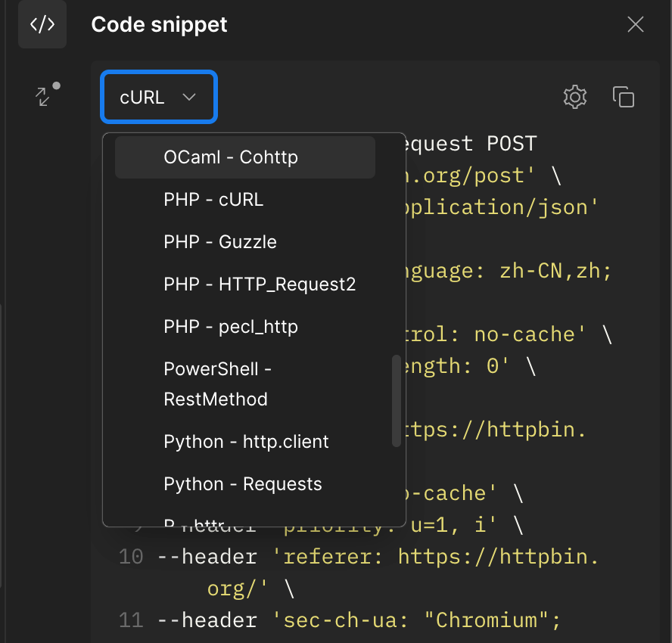The image size is (672, 643).
Task: Click the language list scrollbar thumb
Action: [396, 401]
